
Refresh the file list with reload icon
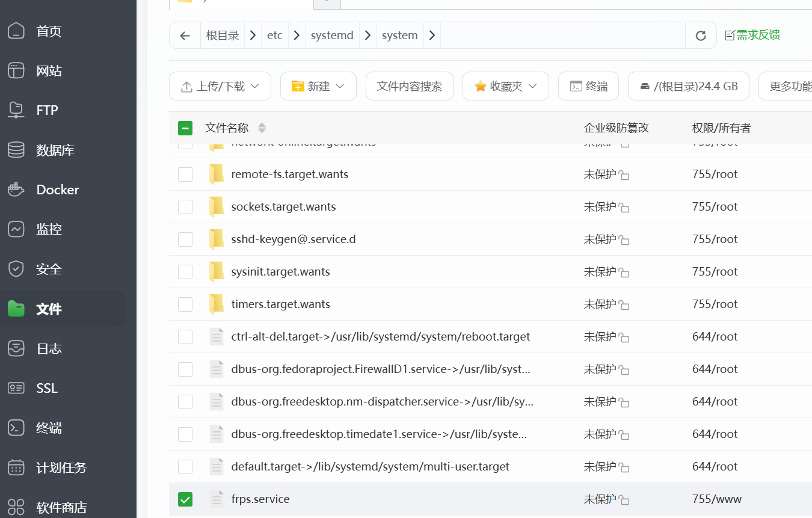tap(701, 35)
